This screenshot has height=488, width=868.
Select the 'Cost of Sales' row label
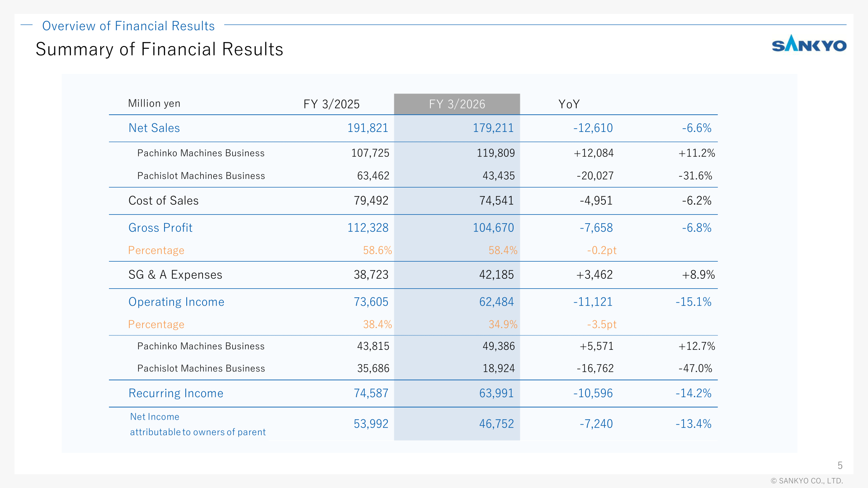tap(164, 201)
